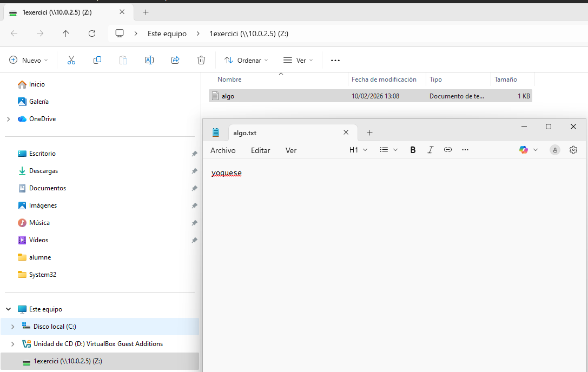This screenshot has width=588, height=372.
Task: Open Notepad settings gear icon
Action: [573, 150]
